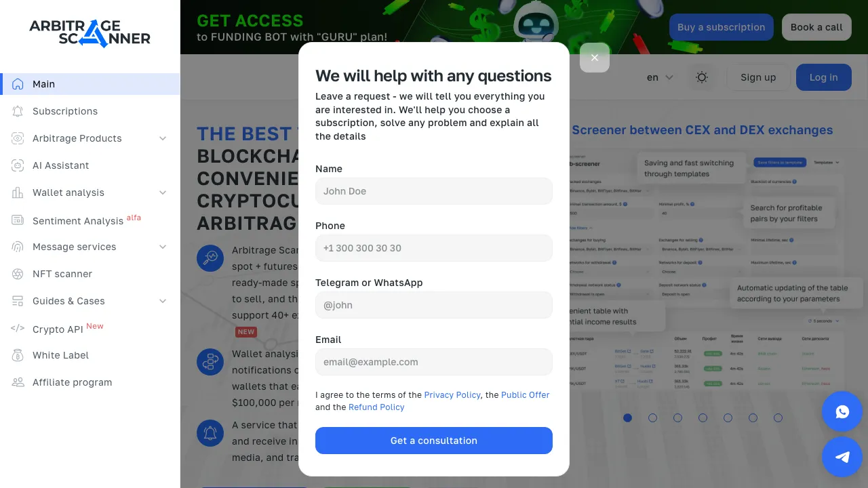Start a WhatsApp chat via the green icon
The width and height of the screenshot is (868, 488).
click(842, 411)
